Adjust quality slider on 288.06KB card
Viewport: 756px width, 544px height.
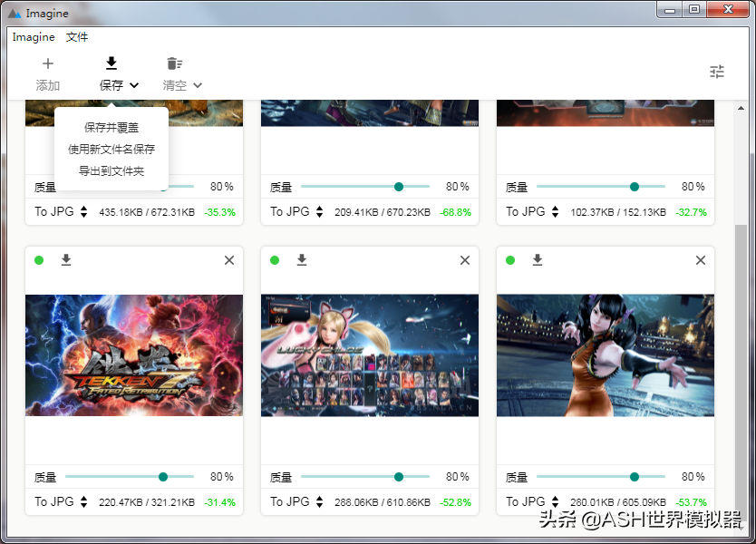pos(365,477)
